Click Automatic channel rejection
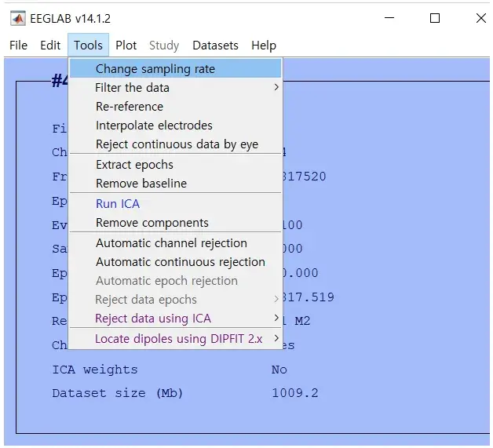This screenshot has width=493, height=448. (171, 243)
